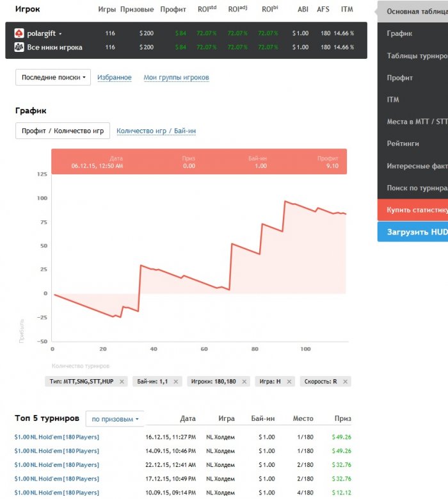This screenshot has width=448, height=499.
Task: Open the Последние поиски dropdown
Action: click(x=53, y=78)
